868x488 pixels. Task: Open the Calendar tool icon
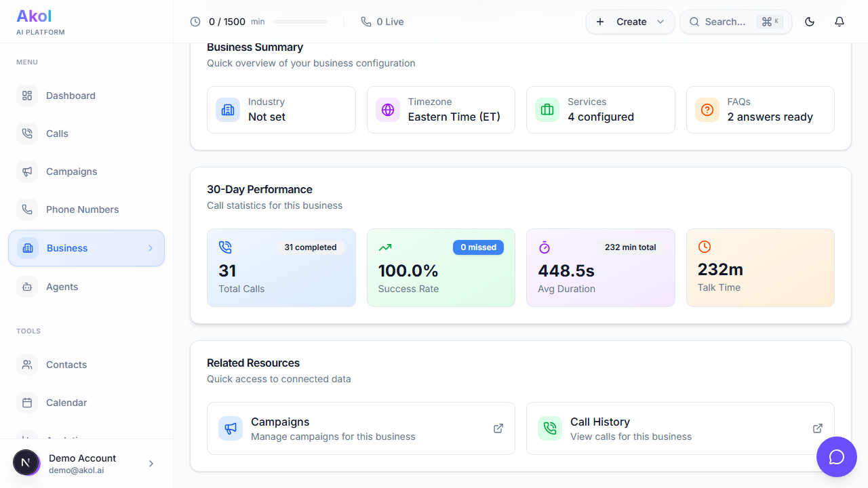tap(27, 403)
